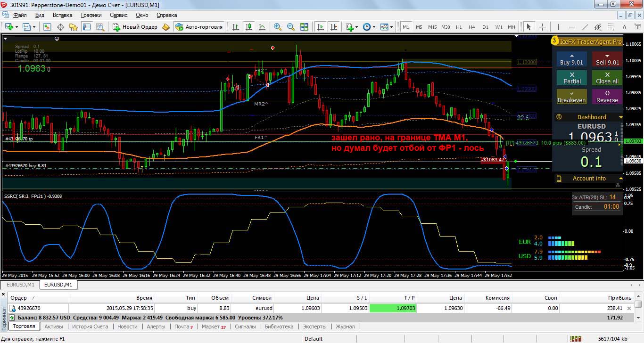Image resolution: width=644 pixels, height=343 pixels.
Task: Open the Журнал tab
Action: 345,327
